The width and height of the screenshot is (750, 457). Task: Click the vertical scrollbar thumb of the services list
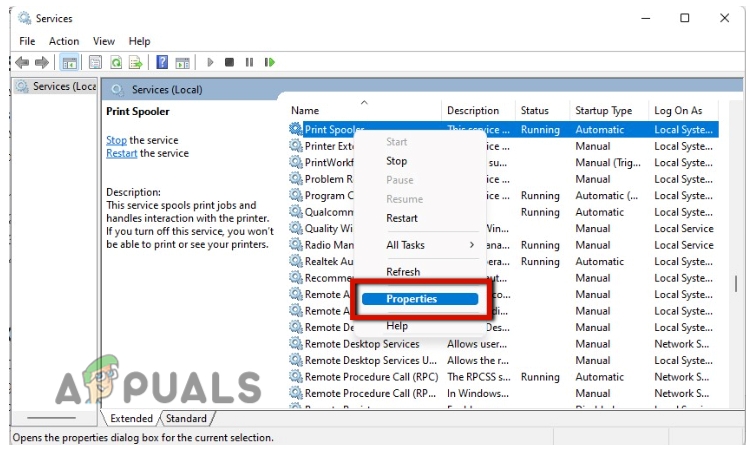[736, 283]
